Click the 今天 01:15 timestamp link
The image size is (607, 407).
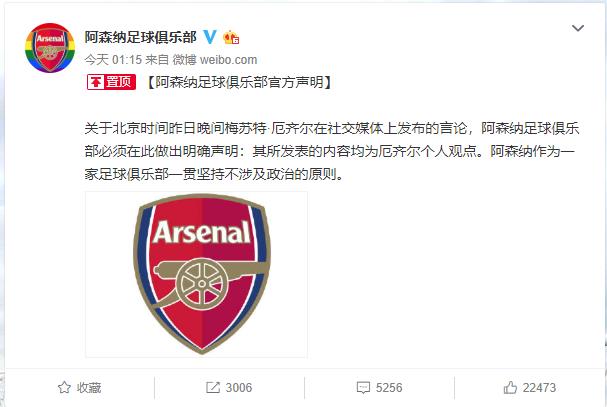click(113, 60)
